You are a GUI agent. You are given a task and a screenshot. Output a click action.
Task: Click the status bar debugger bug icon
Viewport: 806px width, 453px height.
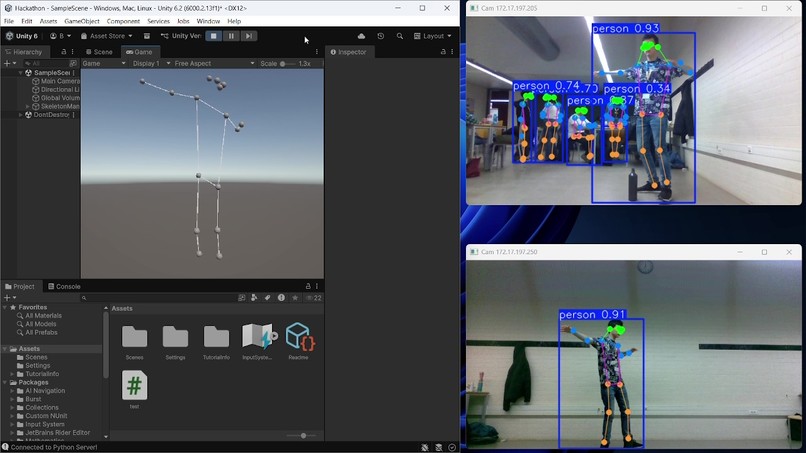point(425,447)
